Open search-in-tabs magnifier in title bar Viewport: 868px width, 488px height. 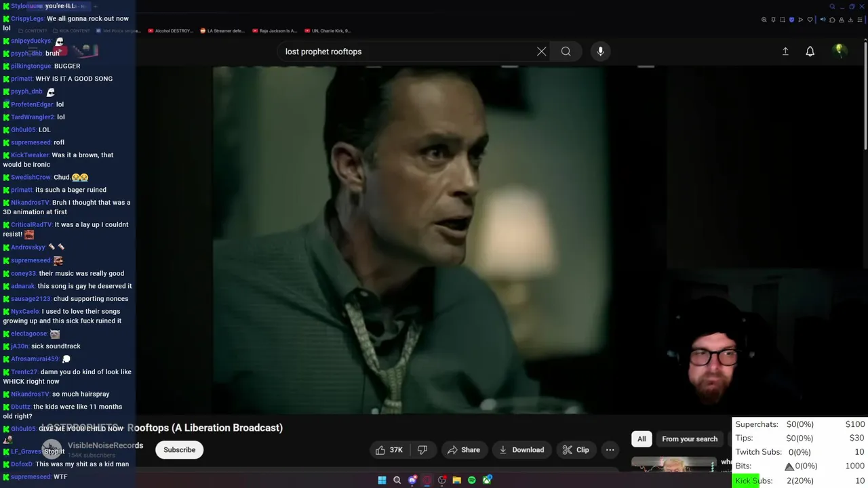[832, 7]
